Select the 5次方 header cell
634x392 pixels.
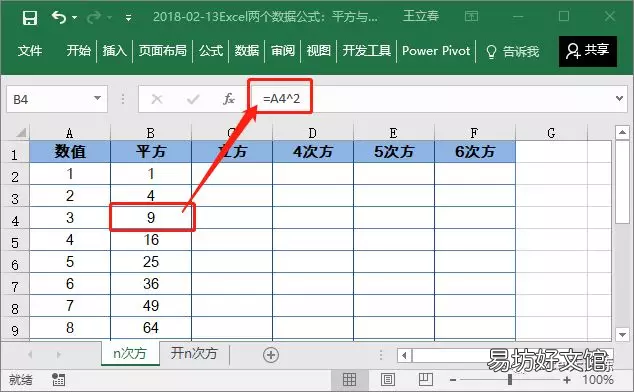coord(393,152)
